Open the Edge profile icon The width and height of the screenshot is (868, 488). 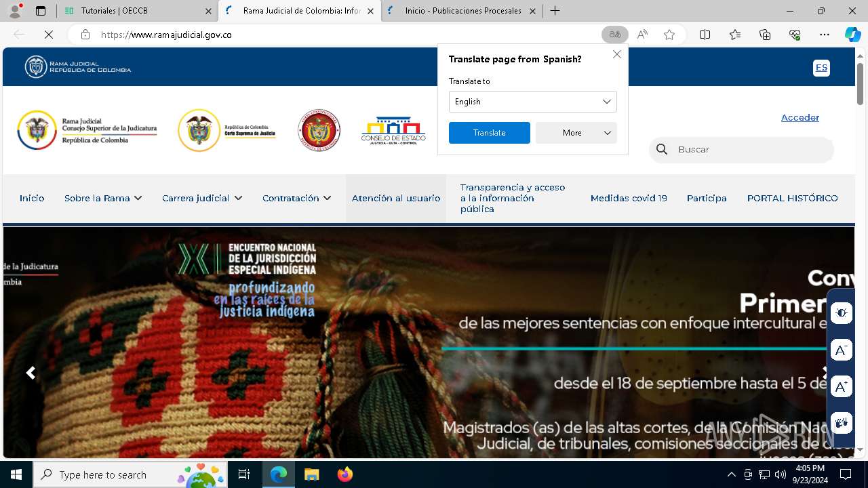[x=15, y=10]
